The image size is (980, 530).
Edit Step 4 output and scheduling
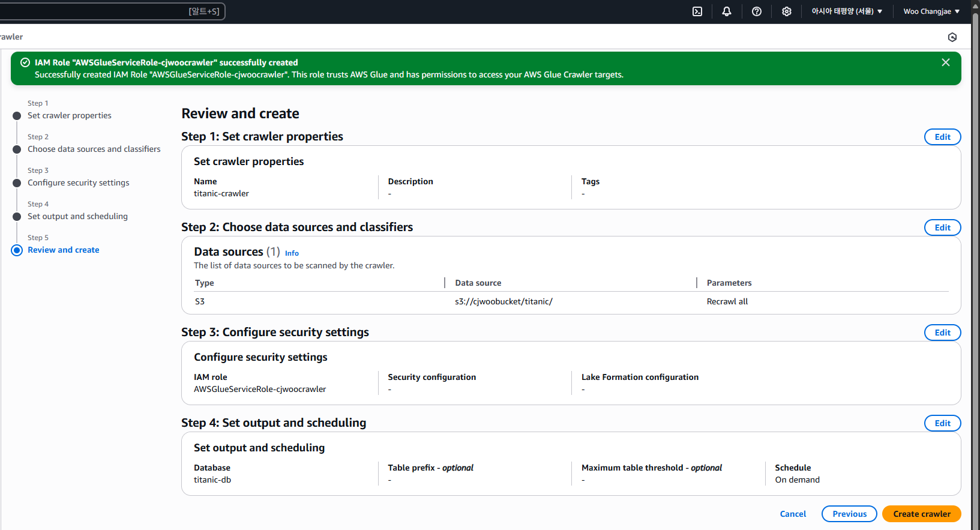click(x=942, y=423)
